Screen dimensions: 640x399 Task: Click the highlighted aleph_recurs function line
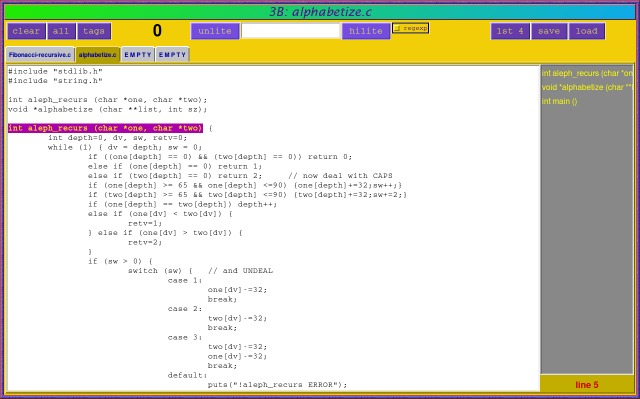[105, 128]
